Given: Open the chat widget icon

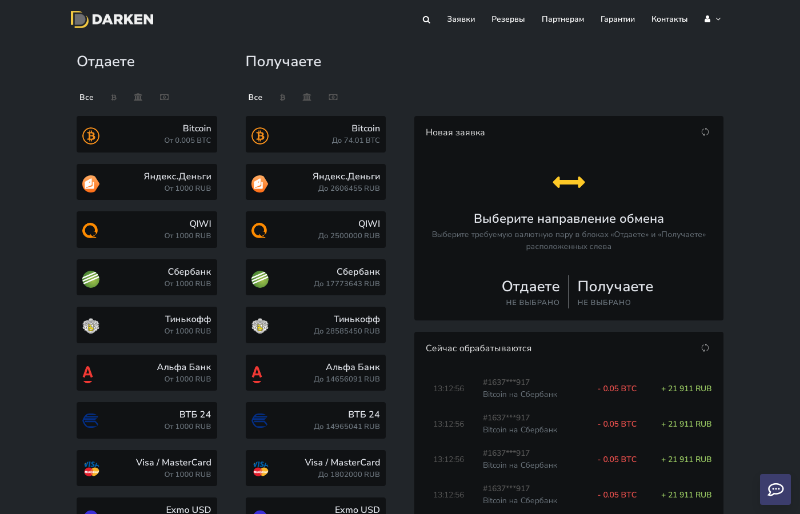Looking at the screenshot, I should tap(775, 489).
